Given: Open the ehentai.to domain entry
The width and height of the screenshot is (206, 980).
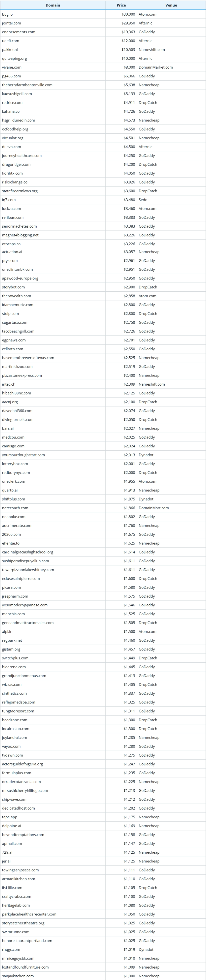Looking at the screenshot, I should (11, 543).
